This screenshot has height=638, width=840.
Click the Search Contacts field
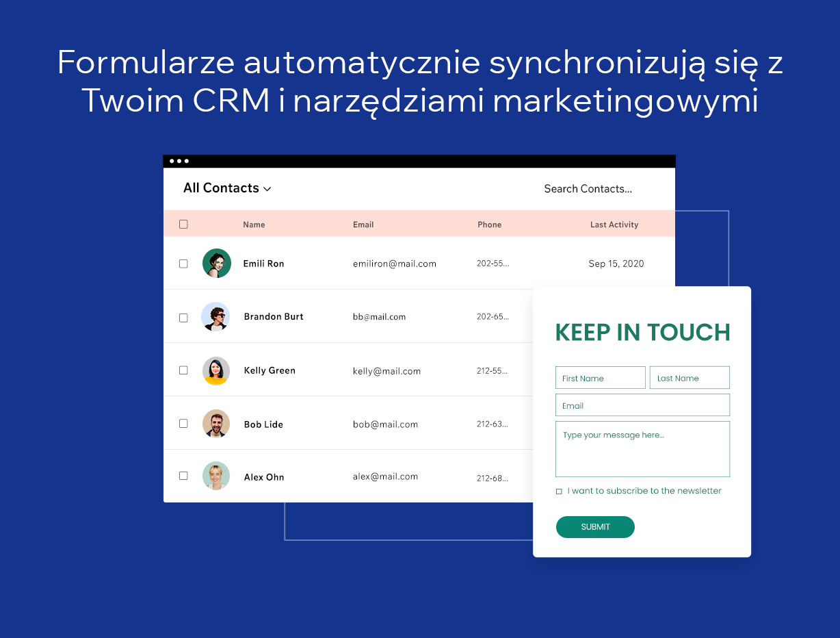point(588,189)
